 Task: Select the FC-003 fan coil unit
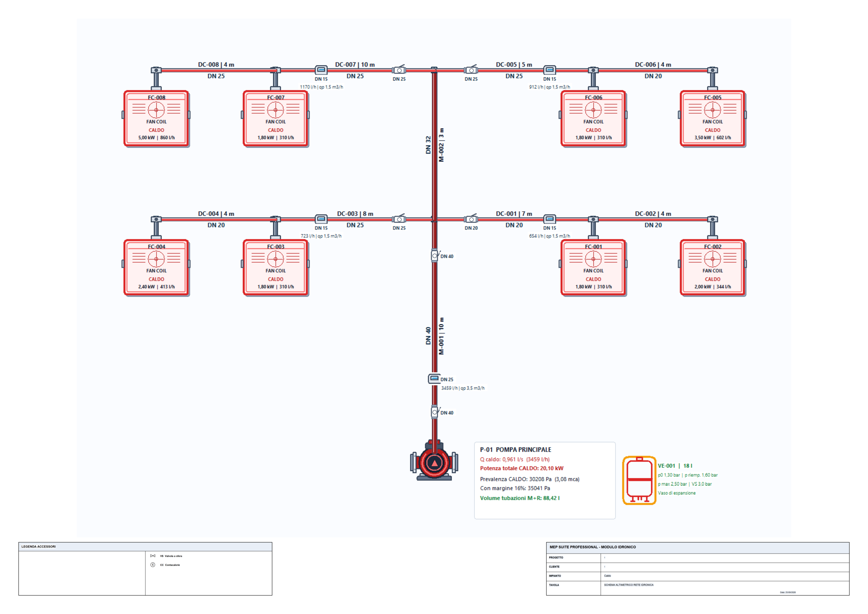pos(276,267)
